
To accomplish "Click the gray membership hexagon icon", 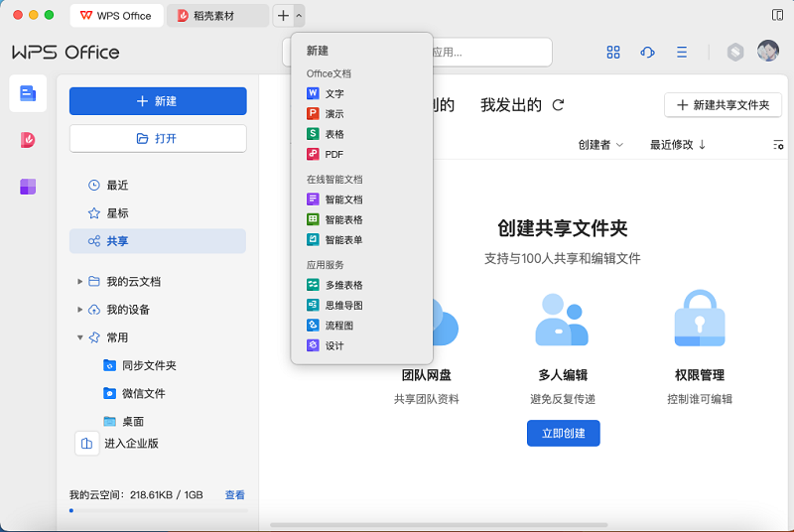I will click(x=735, y=52).
